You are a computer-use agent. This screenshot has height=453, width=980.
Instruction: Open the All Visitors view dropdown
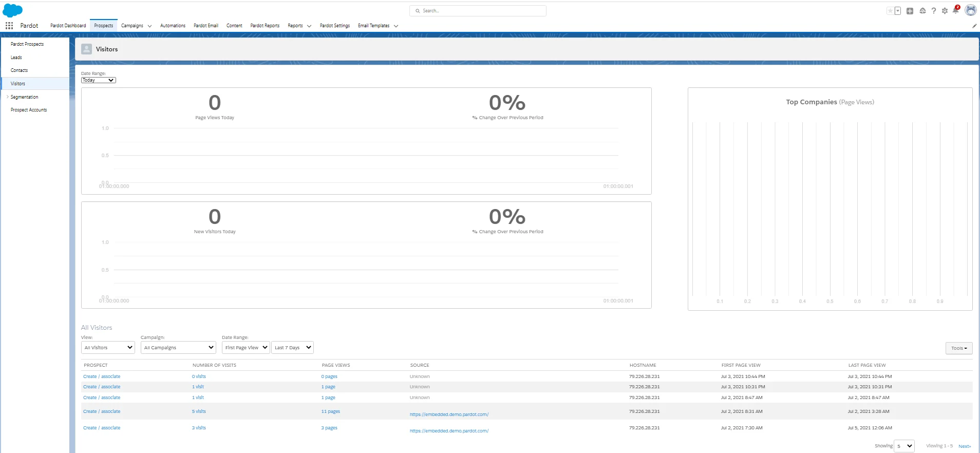(108, 348)
